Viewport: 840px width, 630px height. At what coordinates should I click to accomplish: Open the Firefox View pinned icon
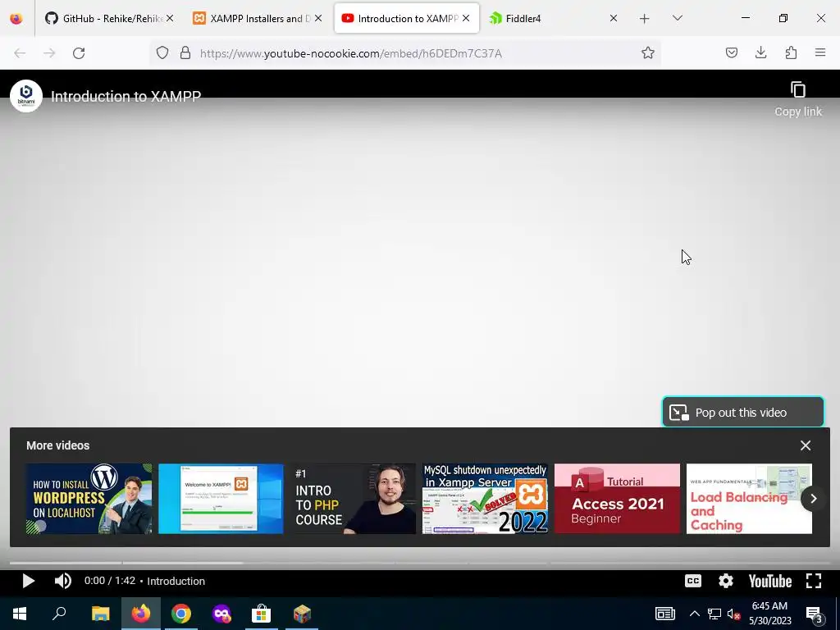(x=16, y=18)
